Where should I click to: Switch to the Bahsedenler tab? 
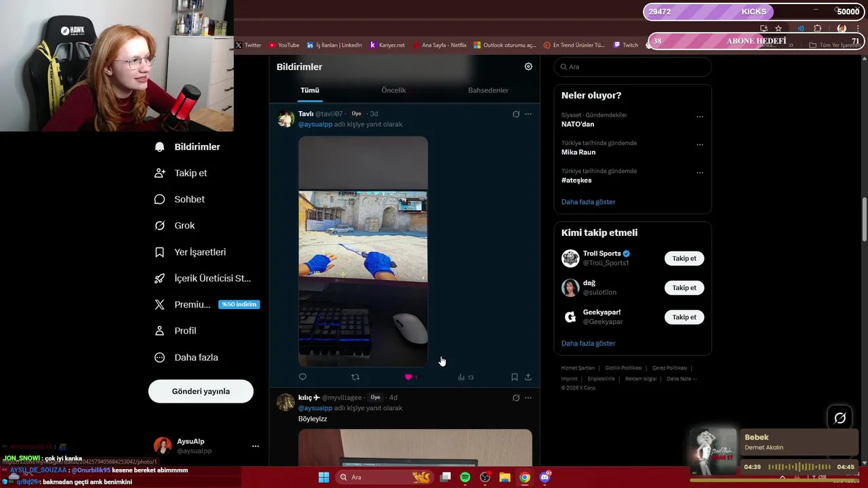click(488, 90)
